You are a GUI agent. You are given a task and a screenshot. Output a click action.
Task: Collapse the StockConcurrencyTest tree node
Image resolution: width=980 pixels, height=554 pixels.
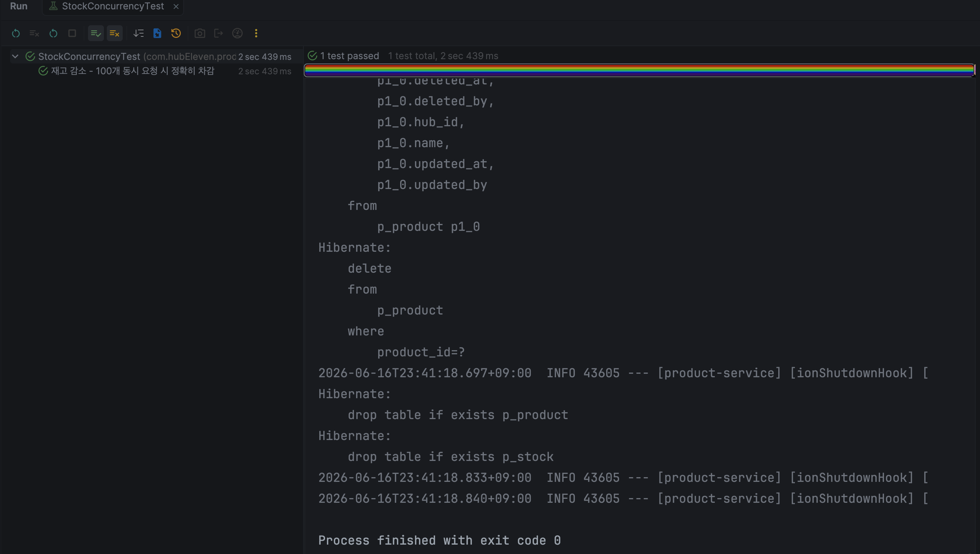coord(15,56)
